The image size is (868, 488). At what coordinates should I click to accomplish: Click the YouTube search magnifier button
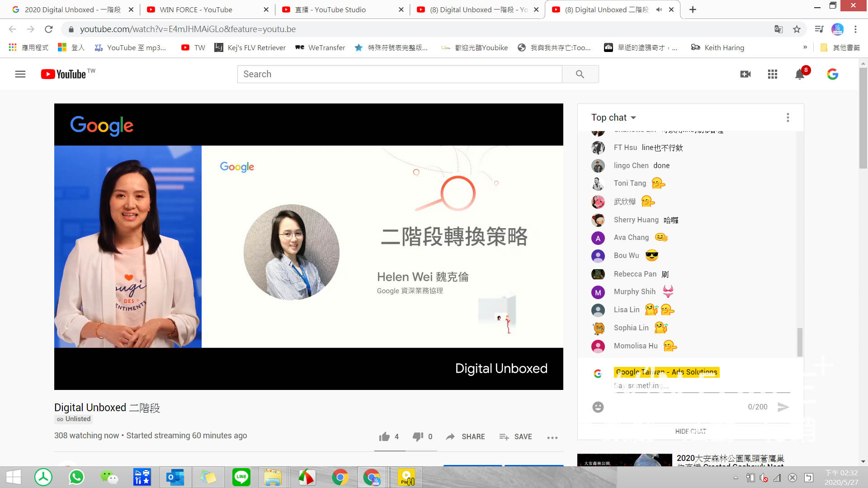point(580,74)
